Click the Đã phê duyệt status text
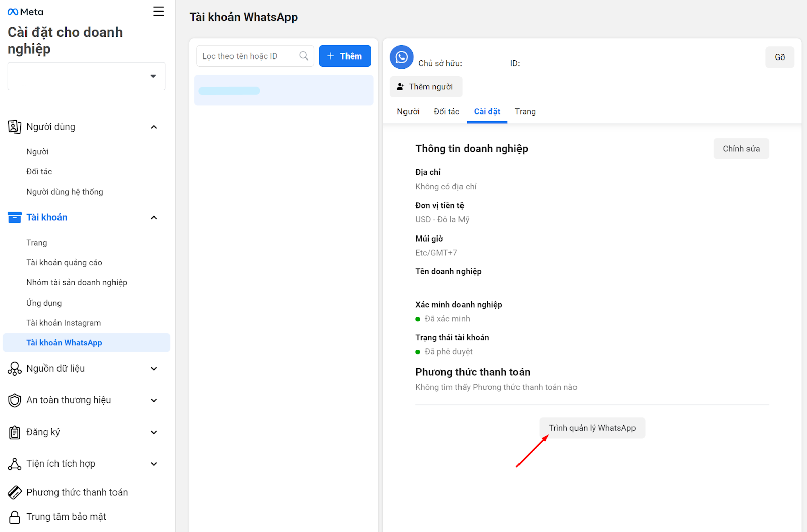This screenshot has width=807, height=532. [448, 352]
